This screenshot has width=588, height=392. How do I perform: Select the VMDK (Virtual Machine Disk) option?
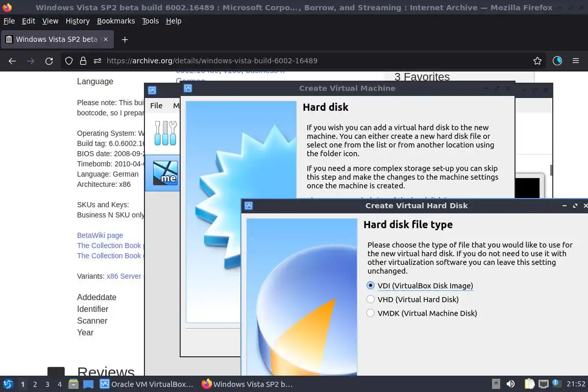tap(422, 313)
